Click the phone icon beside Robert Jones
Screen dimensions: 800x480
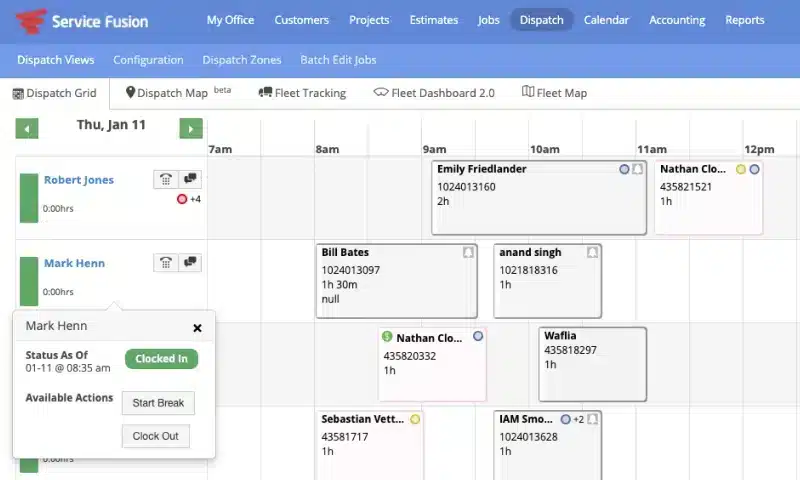pyautogui.click(x=166, y=179)
